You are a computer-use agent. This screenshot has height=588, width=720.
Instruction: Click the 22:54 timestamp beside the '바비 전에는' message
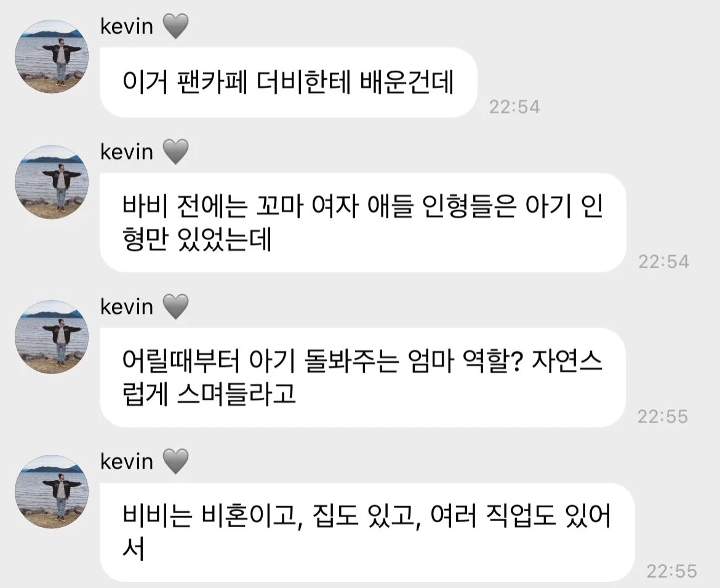(663, 261)
